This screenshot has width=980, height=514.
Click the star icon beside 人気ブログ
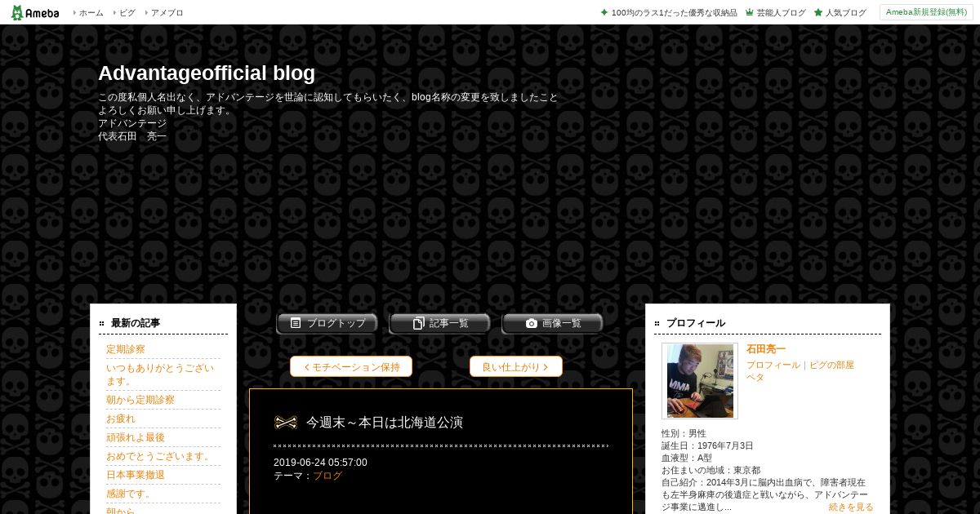(818, 12)
